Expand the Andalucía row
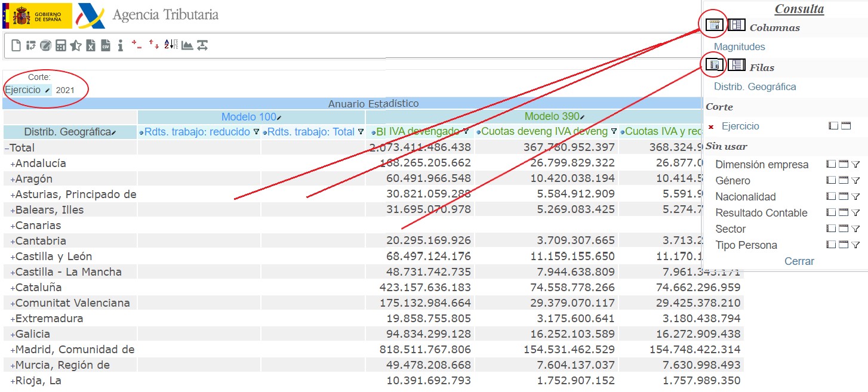868x392 pixels. coord(12,164)
